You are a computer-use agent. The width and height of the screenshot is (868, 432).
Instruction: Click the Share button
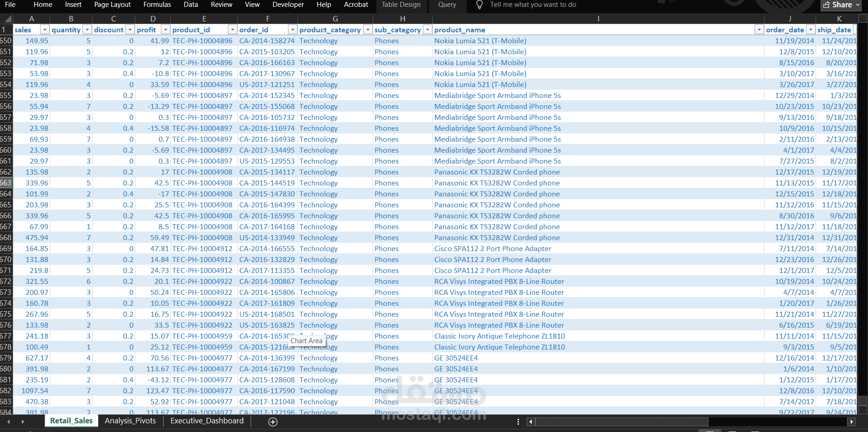pos(841,5)
